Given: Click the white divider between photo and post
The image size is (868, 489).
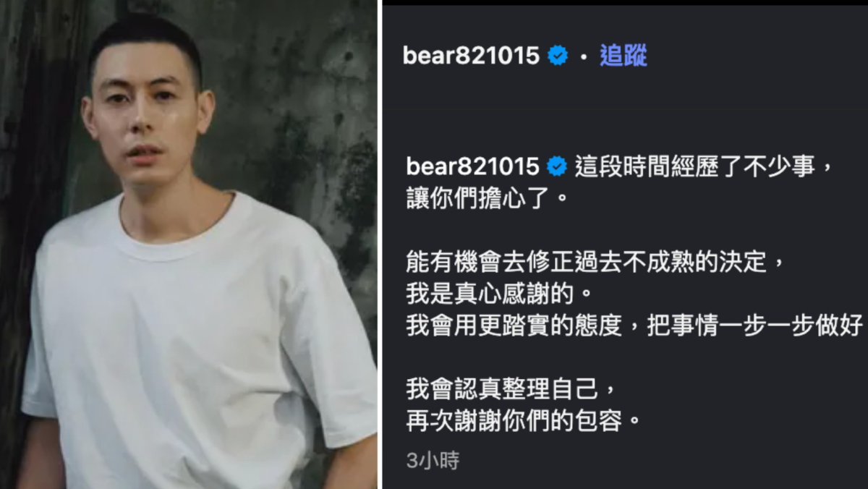Looking at the screenshot, I should click(380, 244).
